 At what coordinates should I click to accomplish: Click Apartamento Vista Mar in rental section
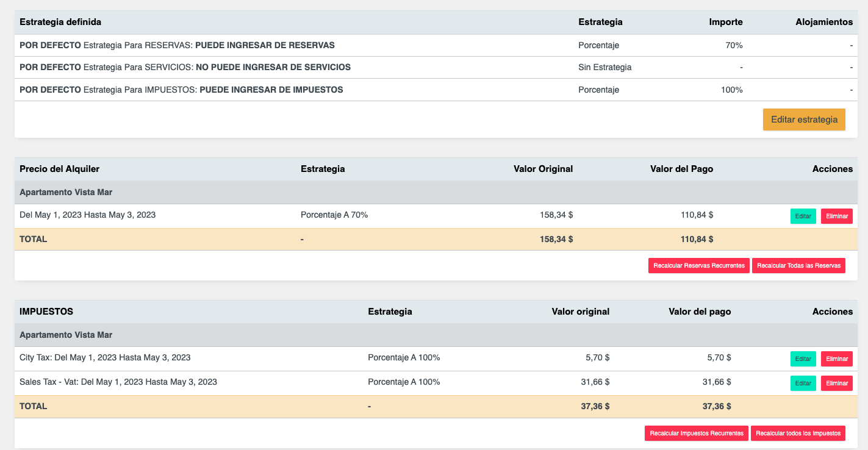(65, 192)
